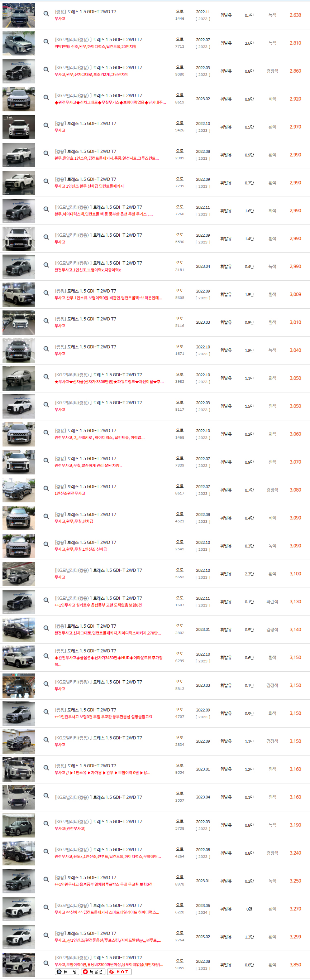
Task: Click magnifier icon on the 3,240 row
Action: coord(46,851)
